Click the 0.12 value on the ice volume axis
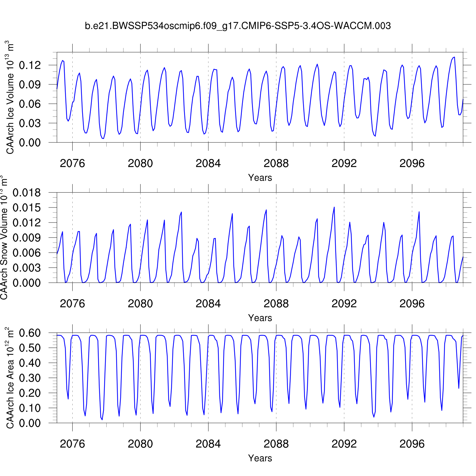This screenshot has height=476, width=476. pyautogui.click(x=30, y=65)
